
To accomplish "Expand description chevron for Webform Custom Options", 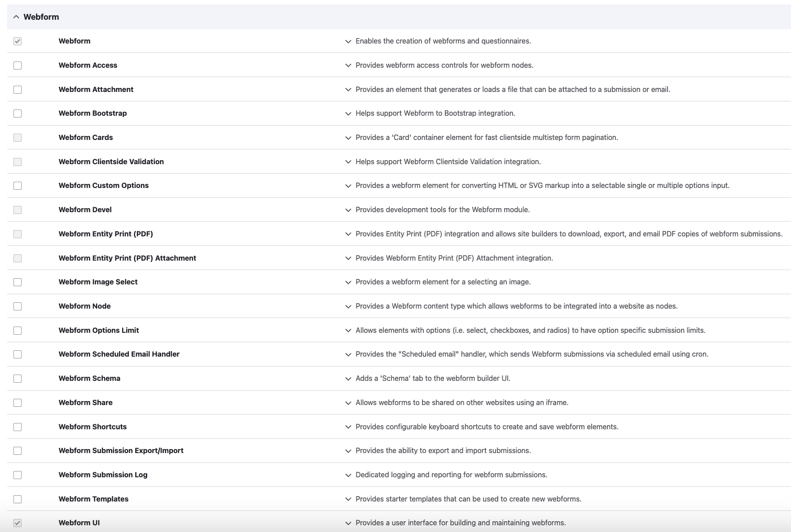I will click(x=348, y=186).
